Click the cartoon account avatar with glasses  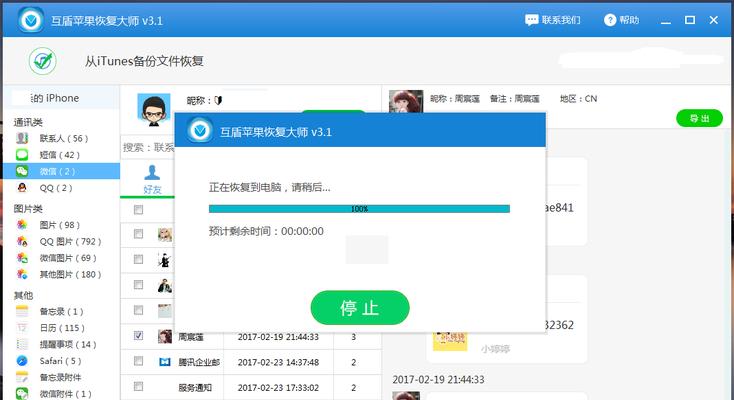coord(154,110)
